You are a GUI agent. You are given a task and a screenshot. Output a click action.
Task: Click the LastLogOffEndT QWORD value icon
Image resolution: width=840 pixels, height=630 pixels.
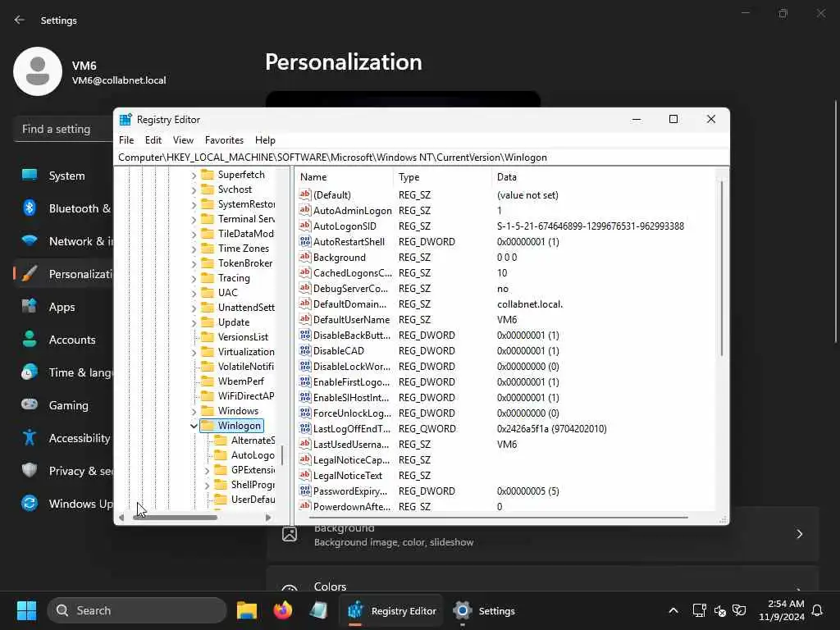point(305,428)
